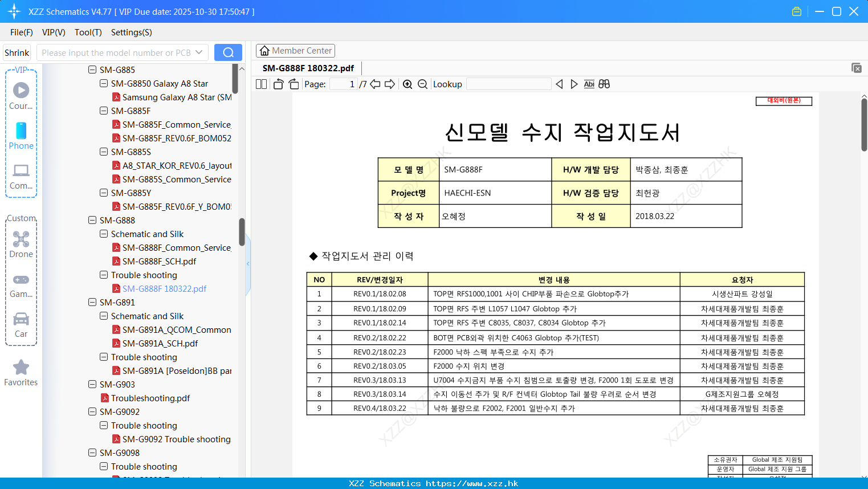Open SM-G888F 180322.pdf file
Image resolution: width=868 pixels, height=489 pixels.
164,288
